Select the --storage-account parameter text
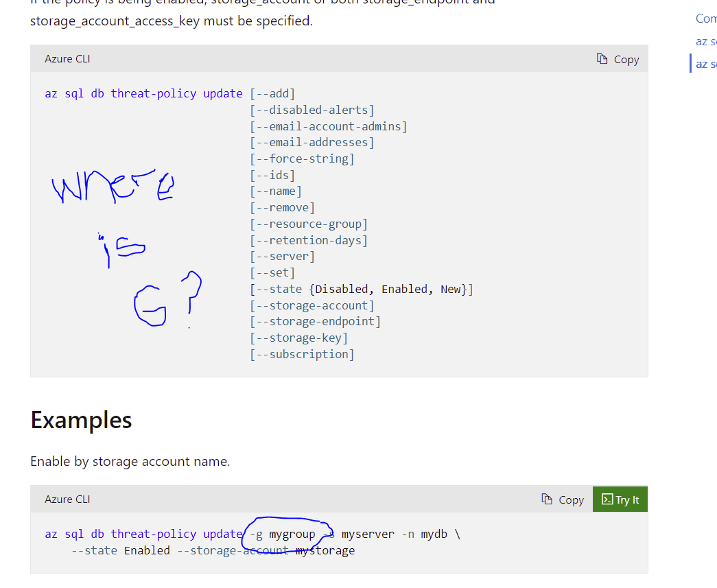This screenshot has height=588, width=717. (312, 305)
